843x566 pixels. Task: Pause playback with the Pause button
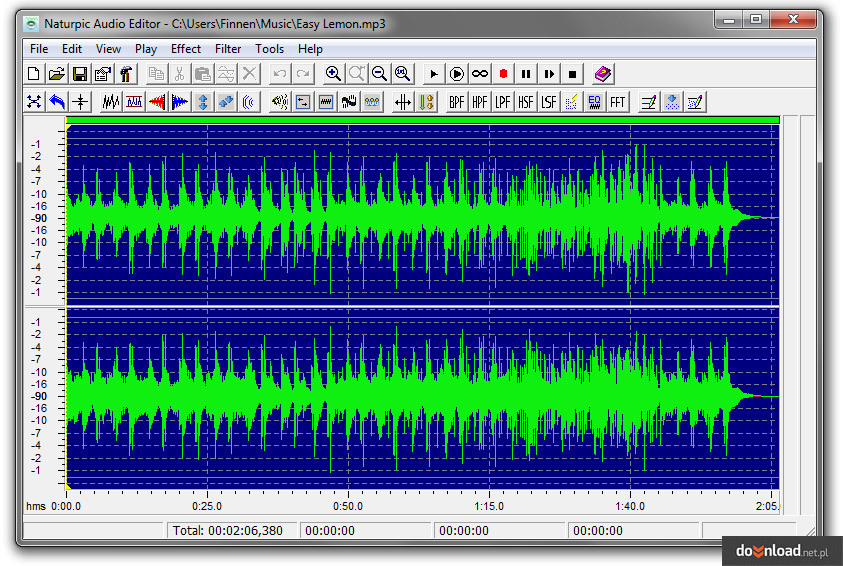tap(526, 74)
